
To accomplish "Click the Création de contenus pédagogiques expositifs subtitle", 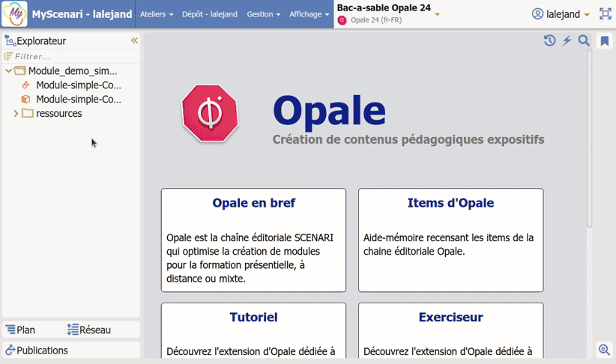I will pyautogui.click(x=408, y=139).
